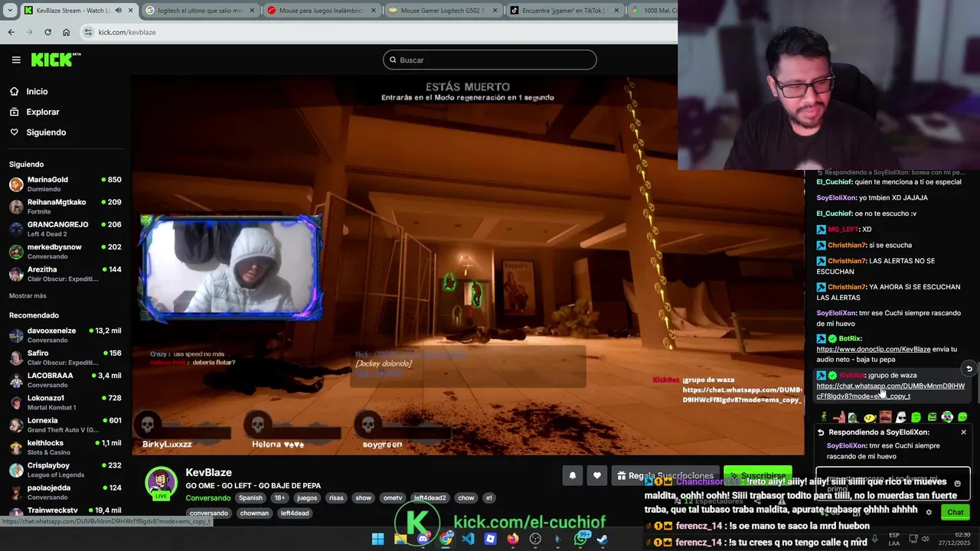980x551 pixels.
Task: Open chat settings via the gear icon
Action: point(929,512)
